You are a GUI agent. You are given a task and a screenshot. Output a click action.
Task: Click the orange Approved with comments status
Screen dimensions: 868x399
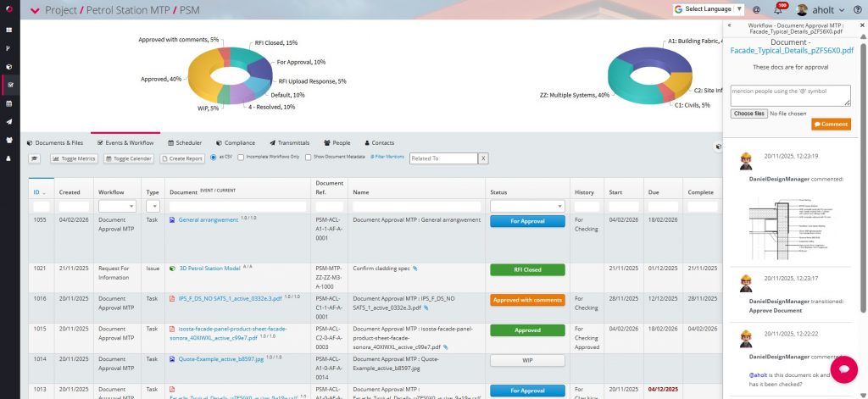tap(527, 300)
